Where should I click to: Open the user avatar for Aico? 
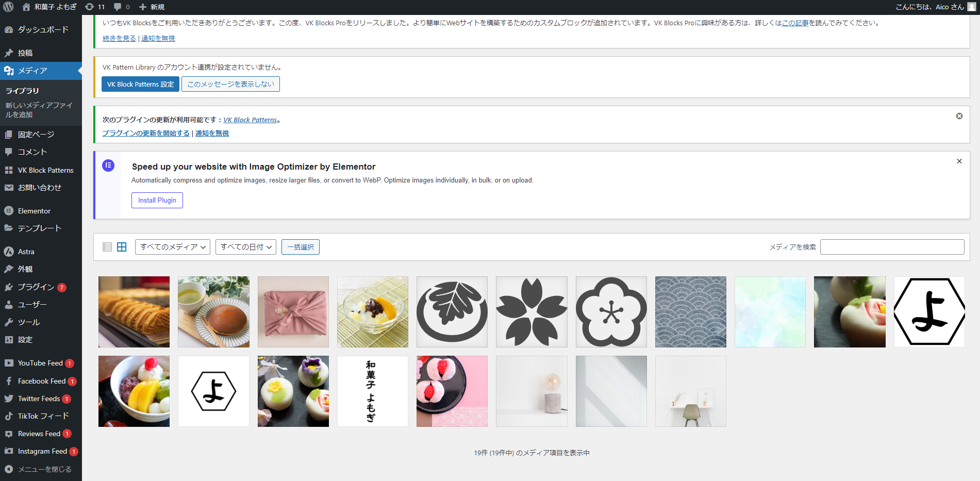click(972, 7)
